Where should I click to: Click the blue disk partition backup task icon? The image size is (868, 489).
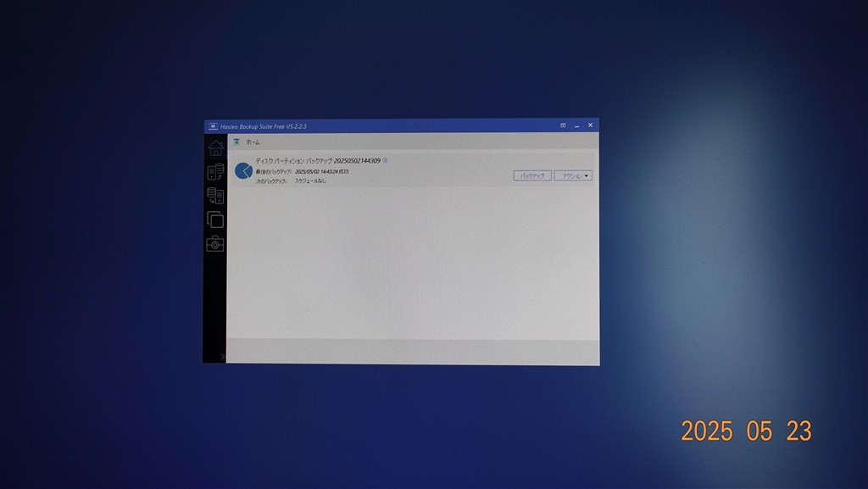pos(243,171)
